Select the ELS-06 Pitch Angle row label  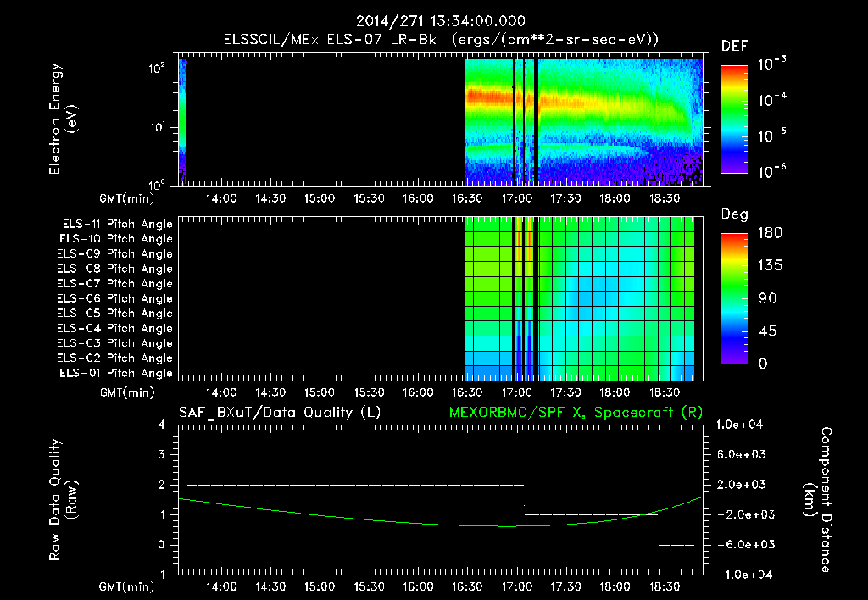115,299
